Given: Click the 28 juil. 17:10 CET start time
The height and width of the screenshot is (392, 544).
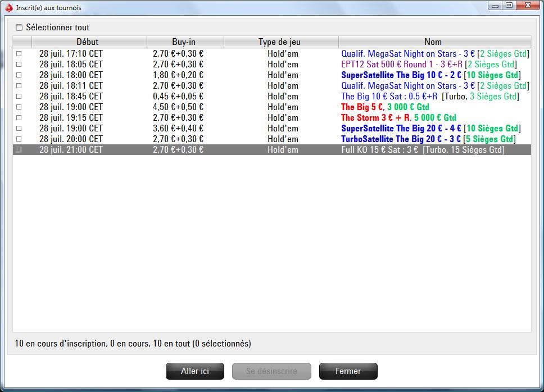Looking at the screenshot, I should [x=71, y=54].
